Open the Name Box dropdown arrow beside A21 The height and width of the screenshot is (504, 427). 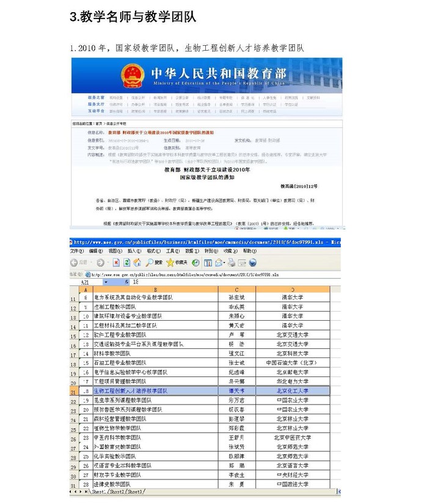(106, 282)
